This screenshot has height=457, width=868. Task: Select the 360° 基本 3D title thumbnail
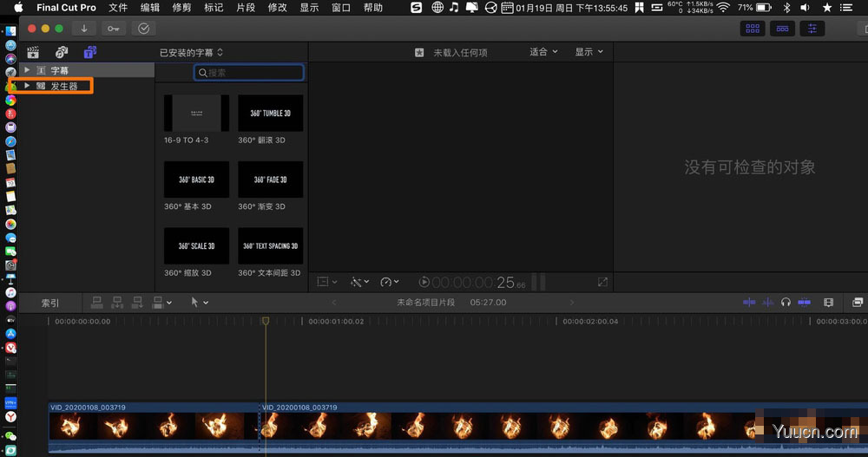coord(196,180)
